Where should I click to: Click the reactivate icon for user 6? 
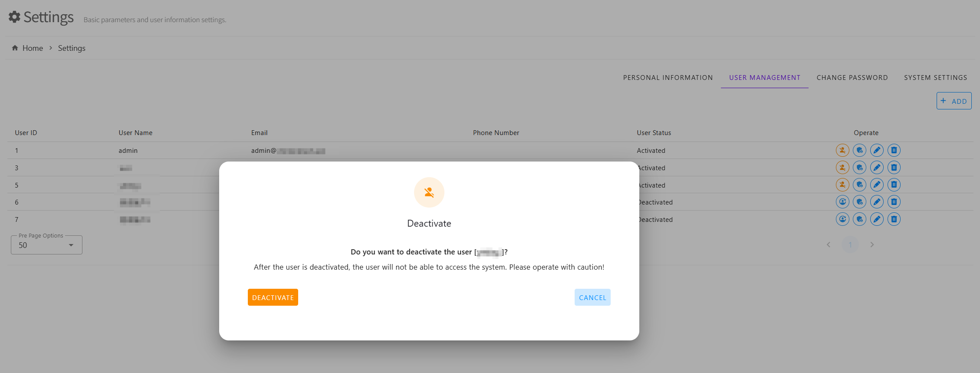click(x=842, y=202)
